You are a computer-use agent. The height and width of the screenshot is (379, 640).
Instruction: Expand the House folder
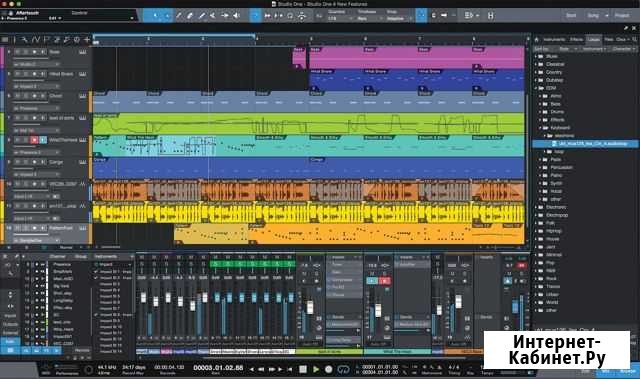536,239
